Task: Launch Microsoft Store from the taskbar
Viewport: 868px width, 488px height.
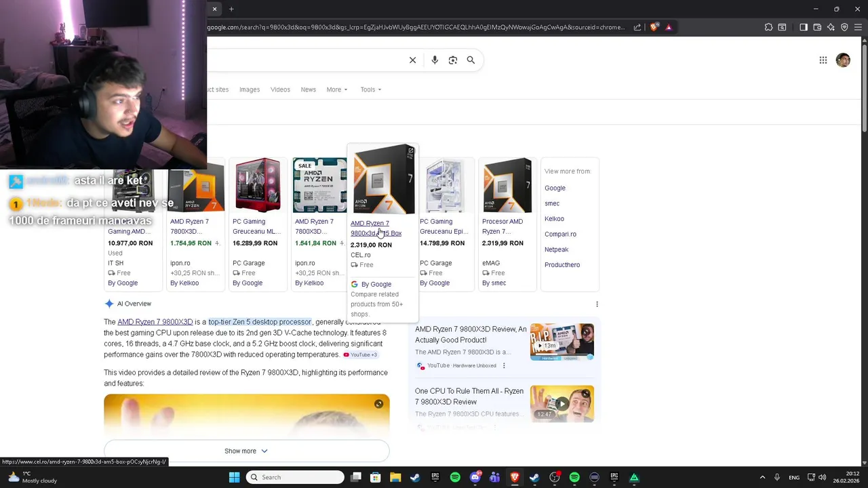Action: pos(376,477)
